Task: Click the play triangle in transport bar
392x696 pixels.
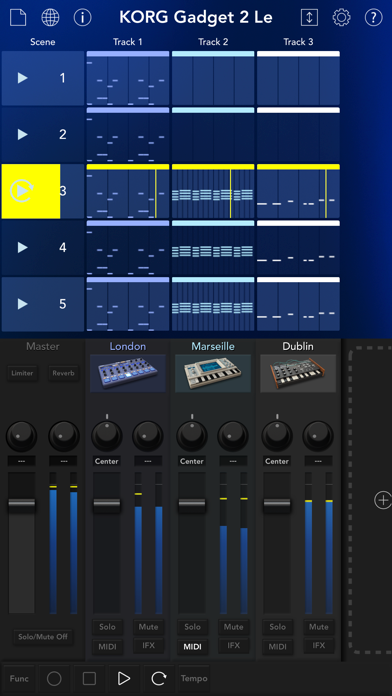Action: click(x=124, y=678)
